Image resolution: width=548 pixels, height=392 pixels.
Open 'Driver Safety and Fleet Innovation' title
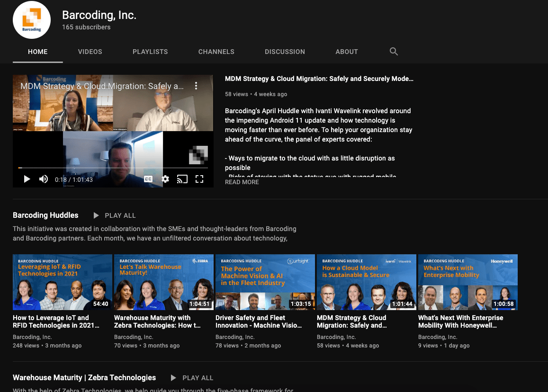point(259,321)
